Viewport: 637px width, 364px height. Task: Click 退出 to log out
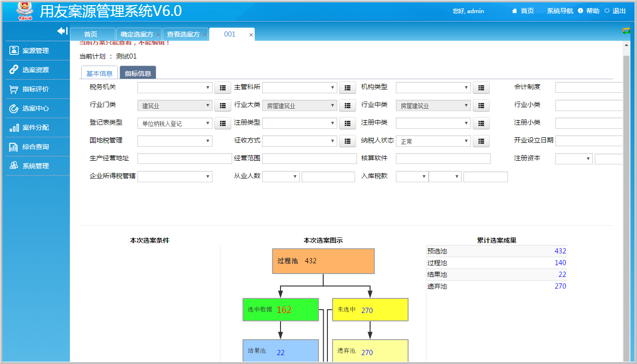pyautogui.click(x=615, y=11)
